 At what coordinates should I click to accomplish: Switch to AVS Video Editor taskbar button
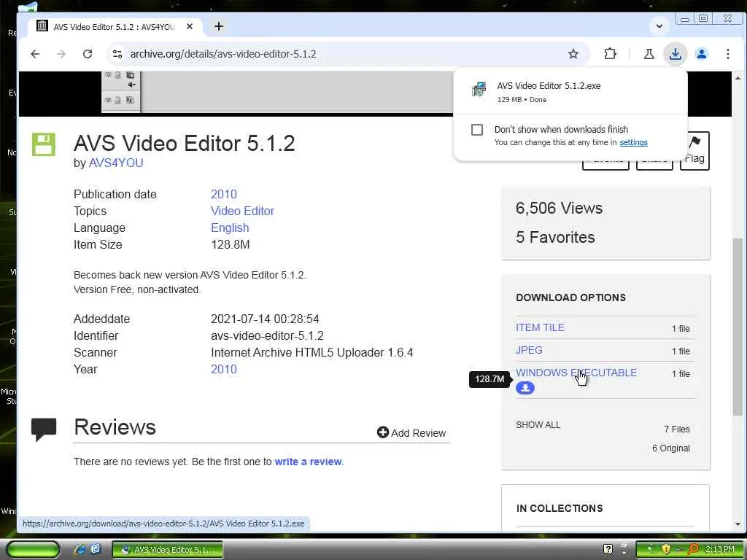(x=168, y=550)
